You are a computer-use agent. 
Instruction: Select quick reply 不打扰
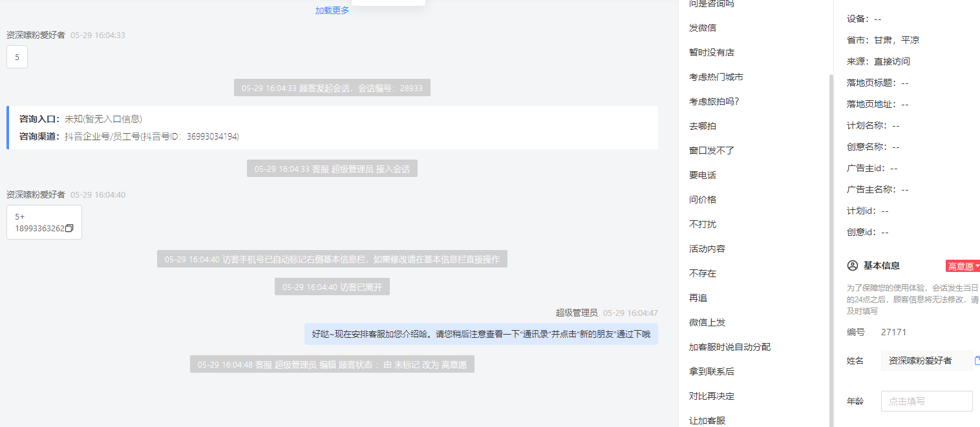click(x=703, y=224)
